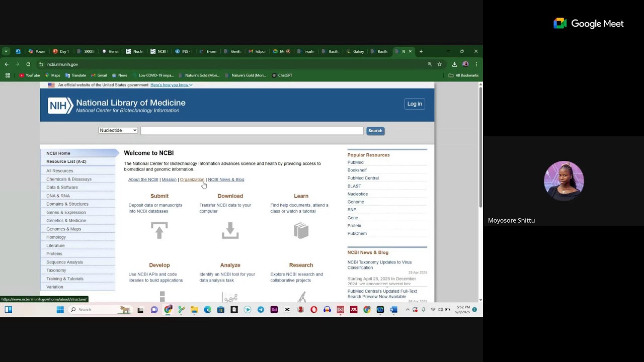Image resolution: width=644 pixels, height=362 pixels.
Task: Switch to the Galaxy tab
Action: point(355,51)
